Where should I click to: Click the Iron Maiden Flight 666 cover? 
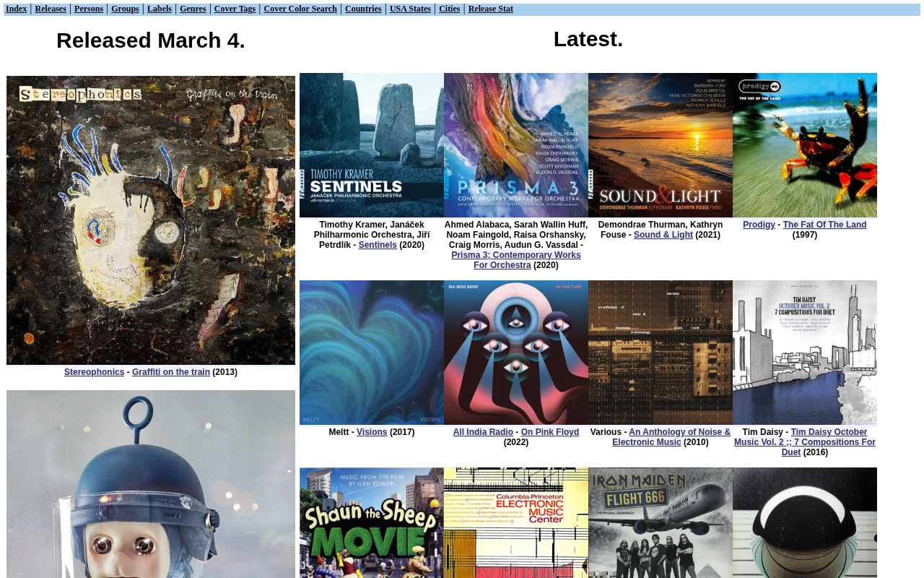click(661, 522)
